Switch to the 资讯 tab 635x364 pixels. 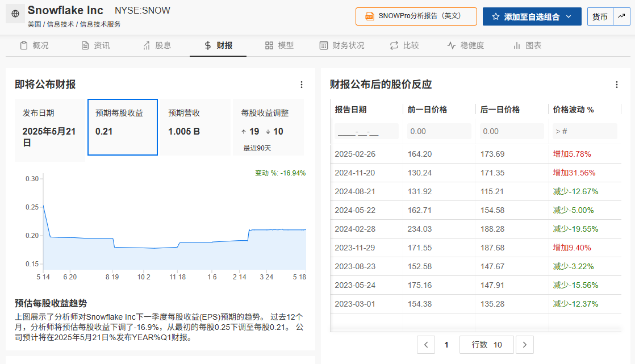click(95, 45)
